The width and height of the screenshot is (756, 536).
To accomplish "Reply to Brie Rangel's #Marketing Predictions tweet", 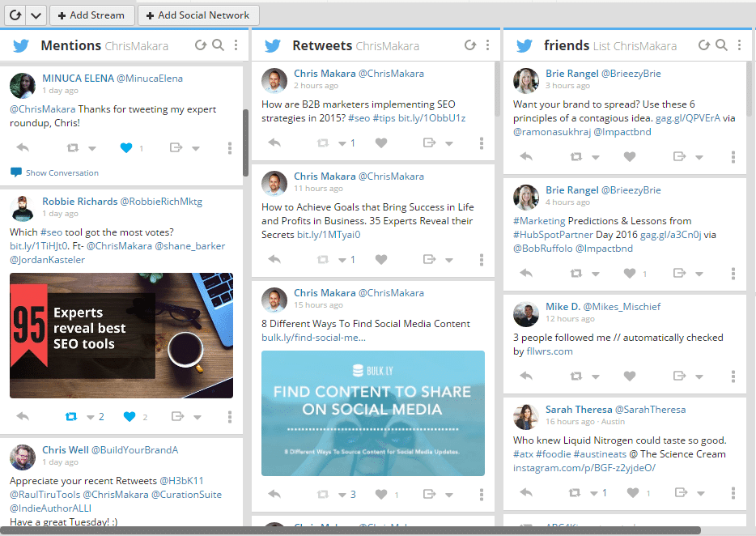I will [526, 273].
